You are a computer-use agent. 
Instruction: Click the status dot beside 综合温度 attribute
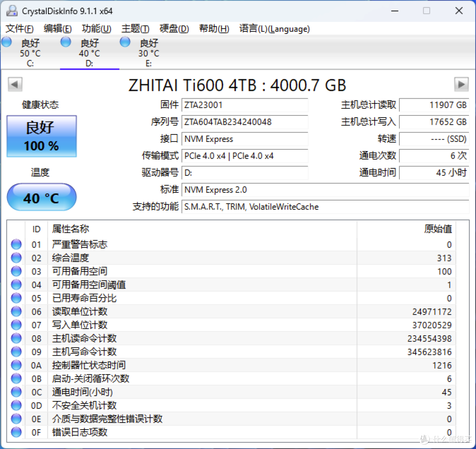click(16, 257)
